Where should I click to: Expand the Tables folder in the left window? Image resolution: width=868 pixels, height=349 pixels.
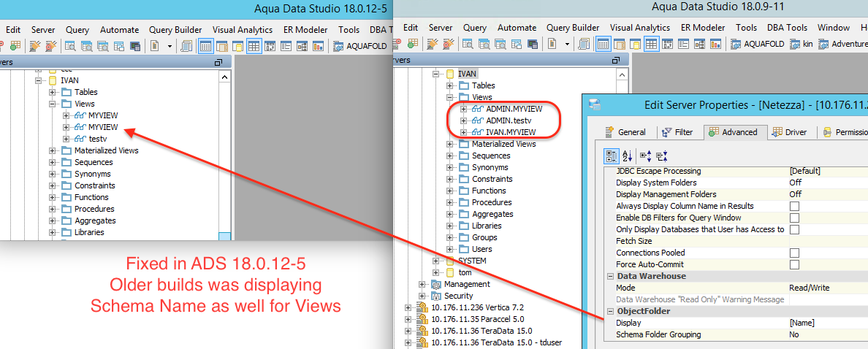pos(52,92)
